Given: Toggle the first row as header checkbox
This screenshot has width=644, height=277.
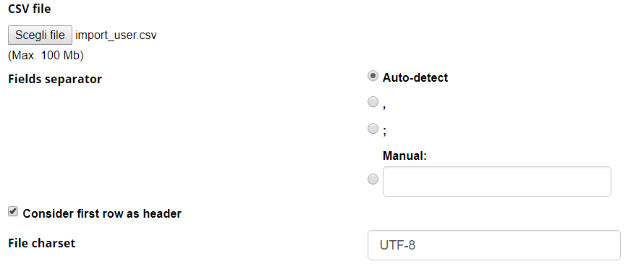Looking at the screenshot, I should pos(13,212).
